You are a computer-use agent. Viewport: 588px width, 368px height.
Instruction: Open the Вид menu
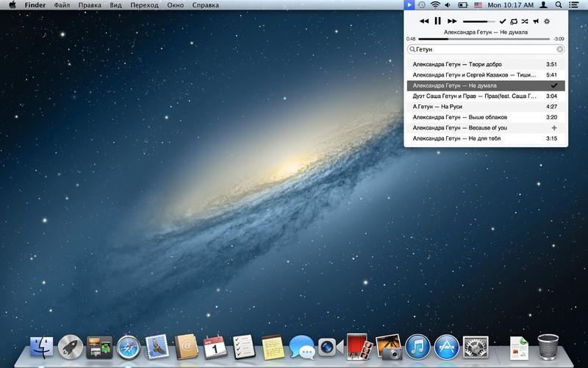coord(115,5)
